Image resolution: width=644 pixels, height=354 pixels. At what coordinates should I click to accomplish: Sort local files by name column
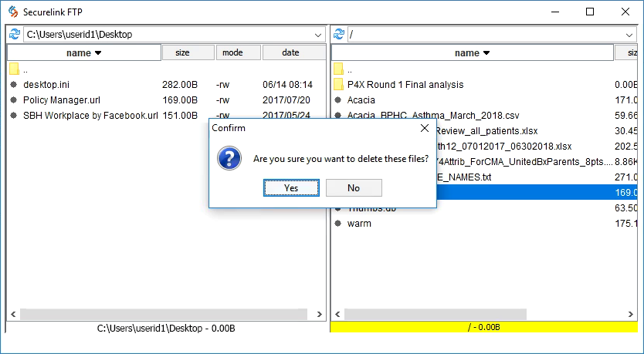coord(83,52)
